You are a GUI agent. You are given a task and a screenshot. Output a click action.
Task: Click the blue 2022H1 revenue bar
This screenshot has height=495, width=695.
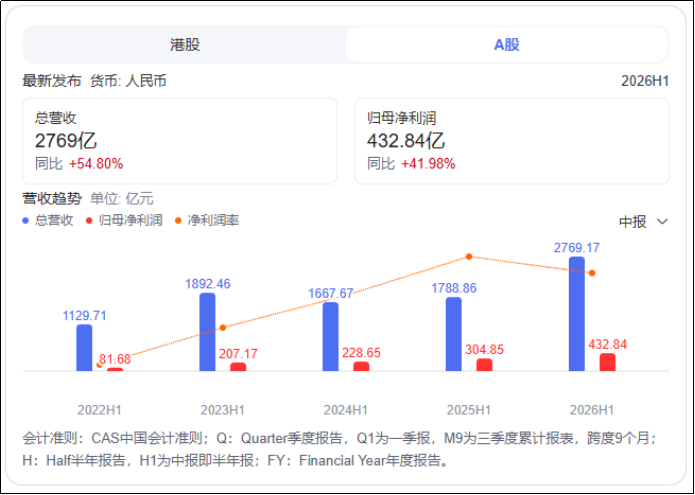tap(84, 348)
